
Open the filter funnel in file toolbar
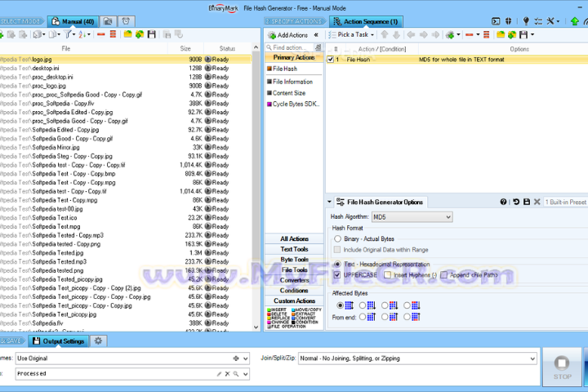[x=69, y=34]
